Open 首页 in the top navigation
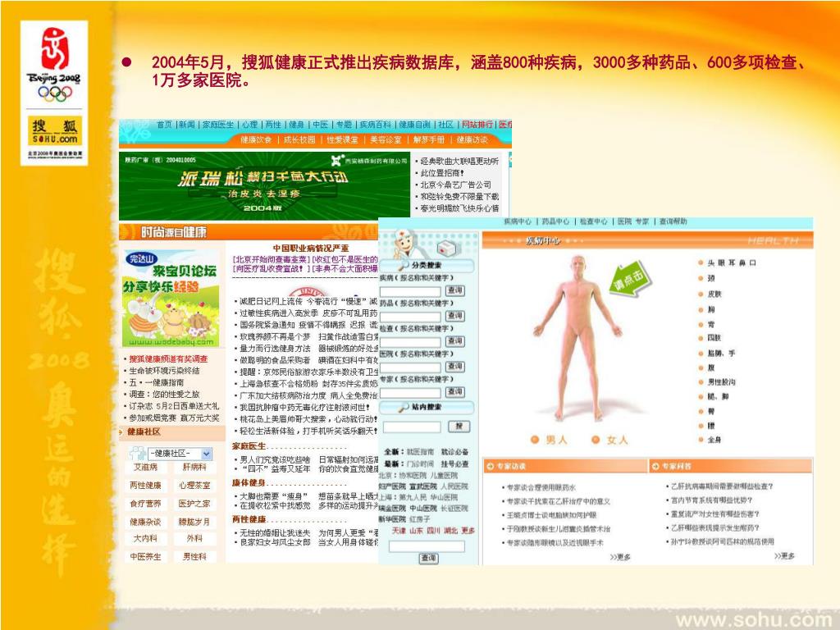840x630 pixels. point(164,125)
